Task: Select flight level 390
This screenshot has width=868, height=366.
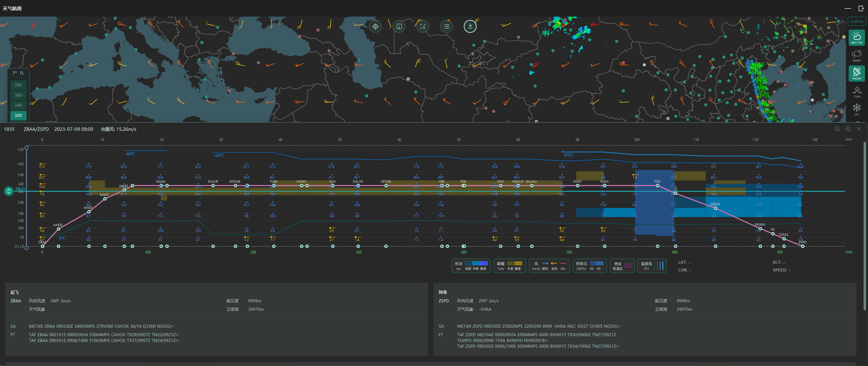Action: (x=18, y=85)
